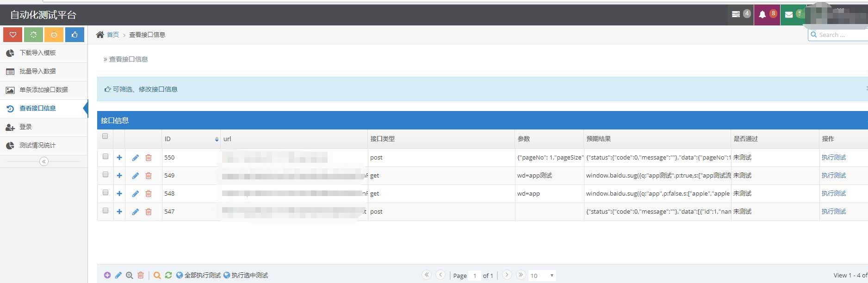
Task: Click the green loading-spinner shortcut button
Action: point(33,35)
